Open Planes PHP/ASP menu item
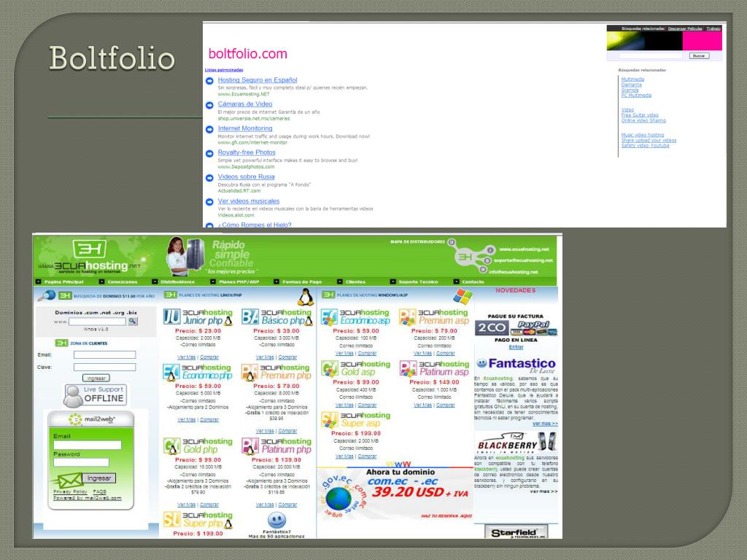The image size is (747, 560). (x=239, y=282)
